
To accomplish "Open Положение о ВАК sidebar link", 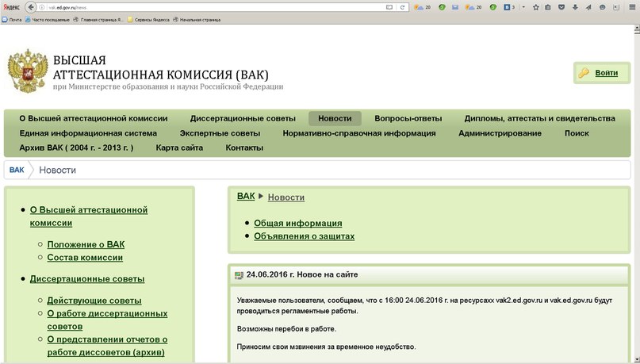I will pyautogui.click(x=86, y=245).
